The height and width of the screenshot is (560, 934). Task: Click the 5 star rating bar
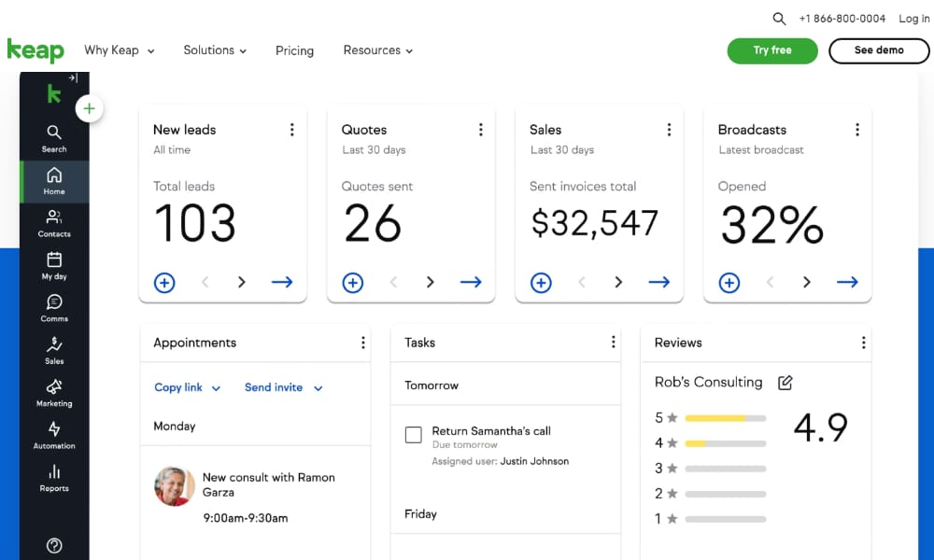726,418
